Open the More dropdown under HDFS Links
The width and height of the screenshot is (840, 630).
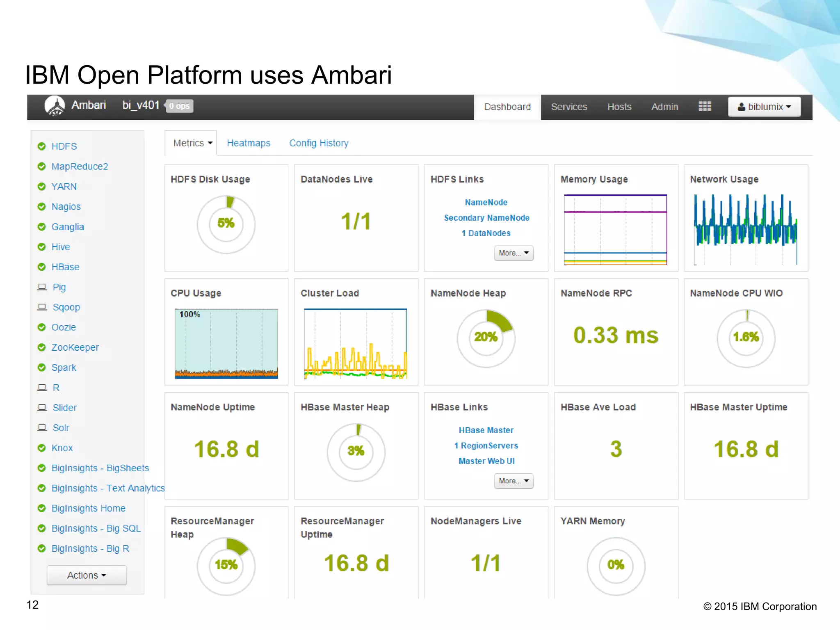pyautogui.click(x=514, y=253)
